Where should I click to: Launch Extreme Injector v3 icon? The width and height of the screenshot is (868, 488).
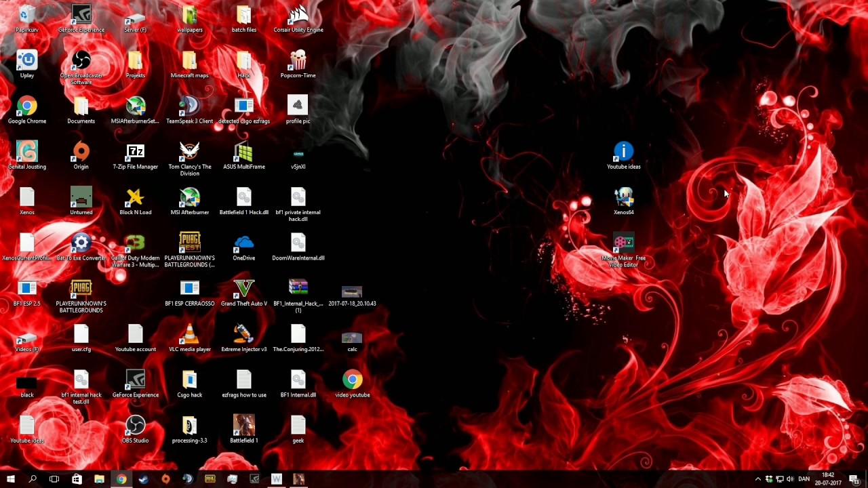(x=243, y=337)
